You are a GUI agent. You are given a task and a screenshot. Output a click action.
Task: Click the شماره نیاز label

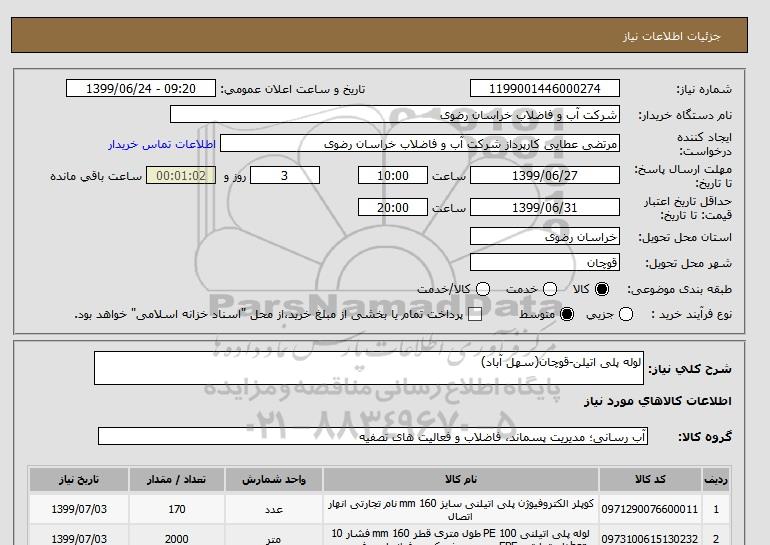pyautogui.click(x=704, y=89)
